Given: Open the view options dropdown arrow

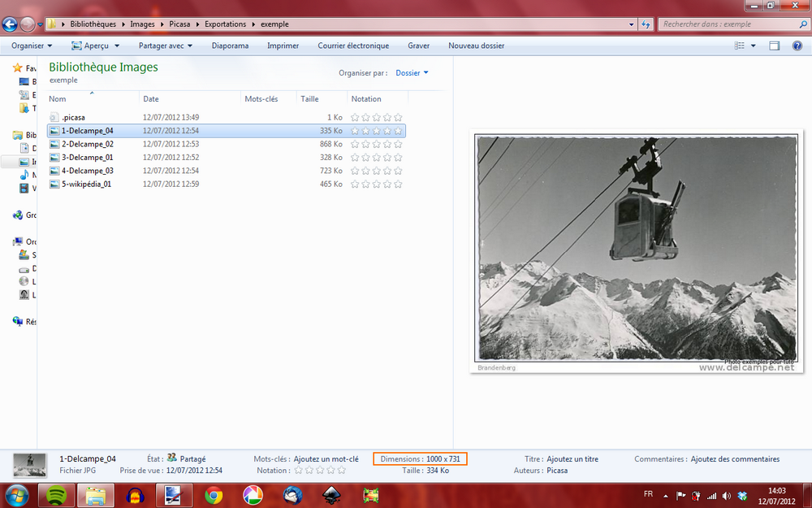Looking at the screenshot, I should coord(754,46).
